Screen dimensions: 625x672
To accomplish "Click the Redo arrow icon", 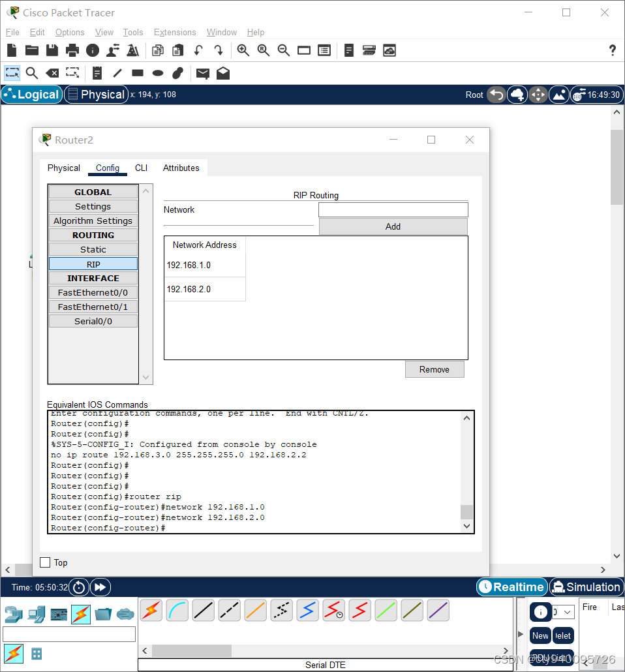I will pyautogui.click(x=218, y=51).
